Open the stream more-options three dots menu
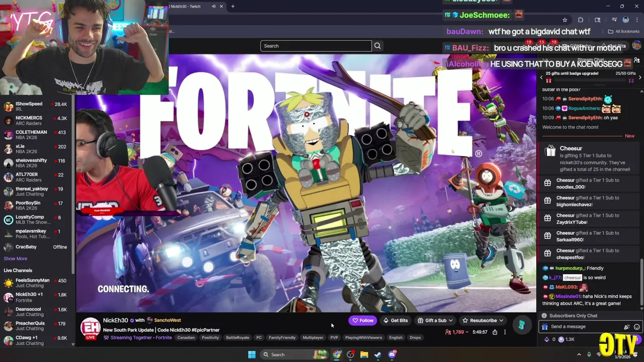 (x=505, y=332)
